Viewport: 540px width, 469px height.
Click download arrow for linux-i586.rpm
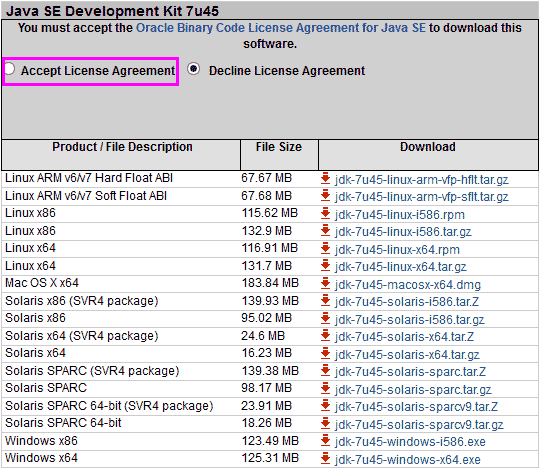click(325, 214)
